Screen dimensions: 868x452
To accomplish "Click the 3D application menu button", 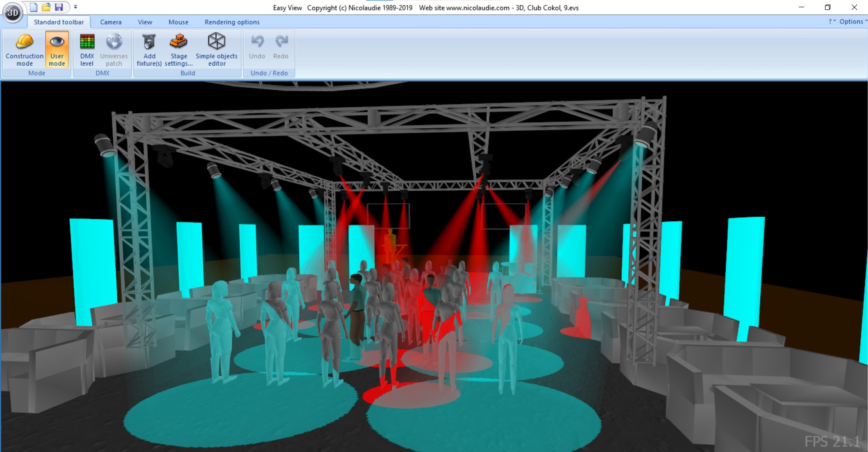I will [x=13, y=12].
